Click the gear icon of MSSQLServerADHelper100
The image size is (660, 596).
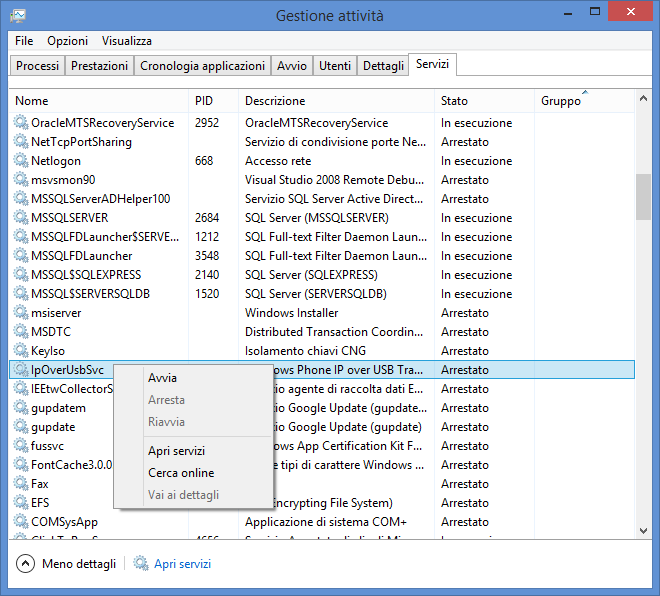coord(21,198)
